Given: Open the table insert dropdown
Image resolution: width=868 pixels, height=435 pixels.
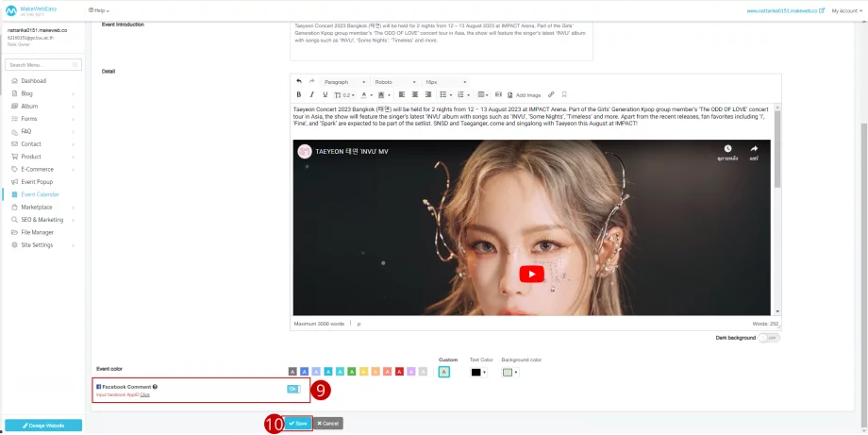Looking at the screenshot, I should click(x=483, y=94).
